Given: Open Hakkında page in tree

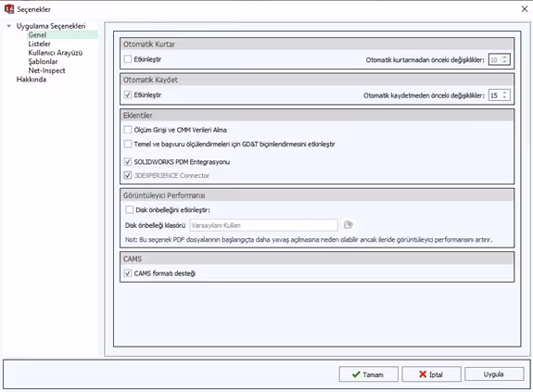Looking at the screenshot, I should [x=32, y=79].
